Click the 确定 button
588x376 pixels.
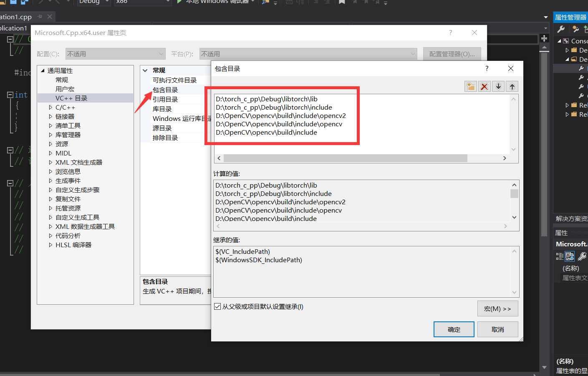pos(454,329)
